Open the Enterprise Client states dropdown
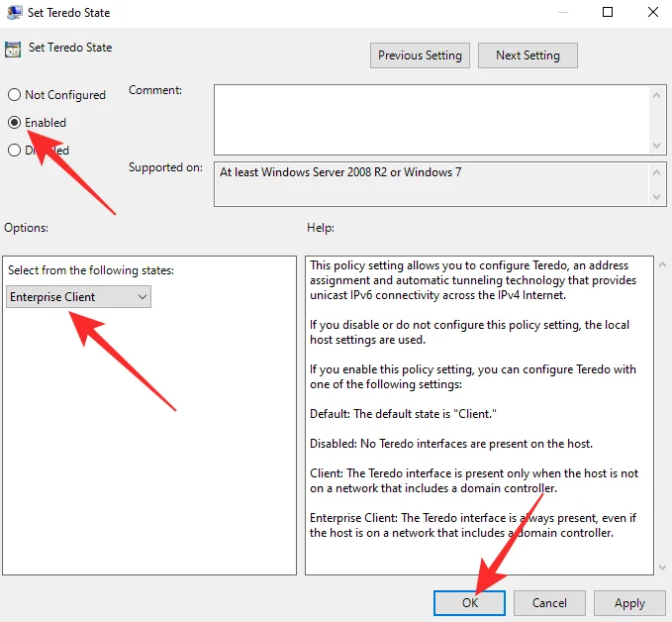Screen dimensions: 672x622 [78, 297]
